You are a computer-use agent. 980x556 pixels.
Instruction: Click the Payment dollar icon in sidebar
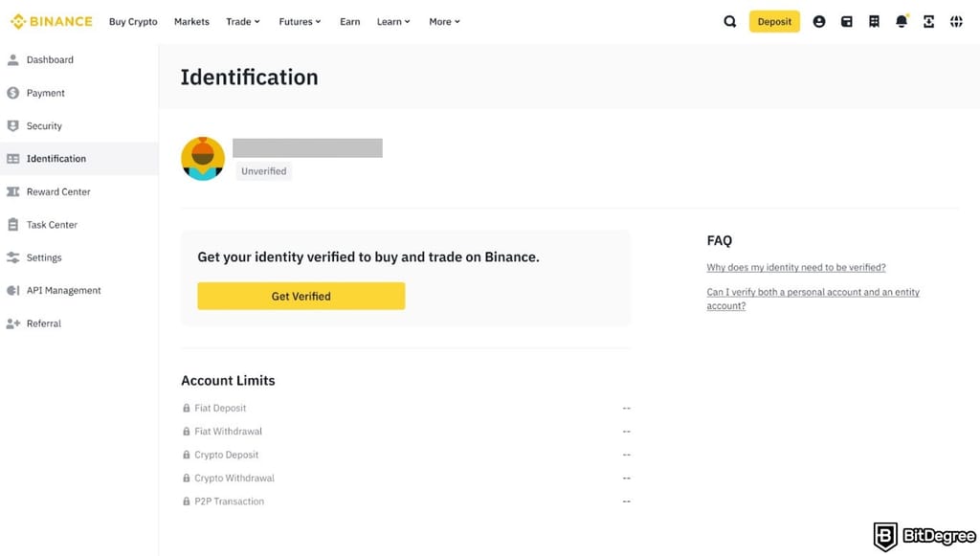point(13,93)
